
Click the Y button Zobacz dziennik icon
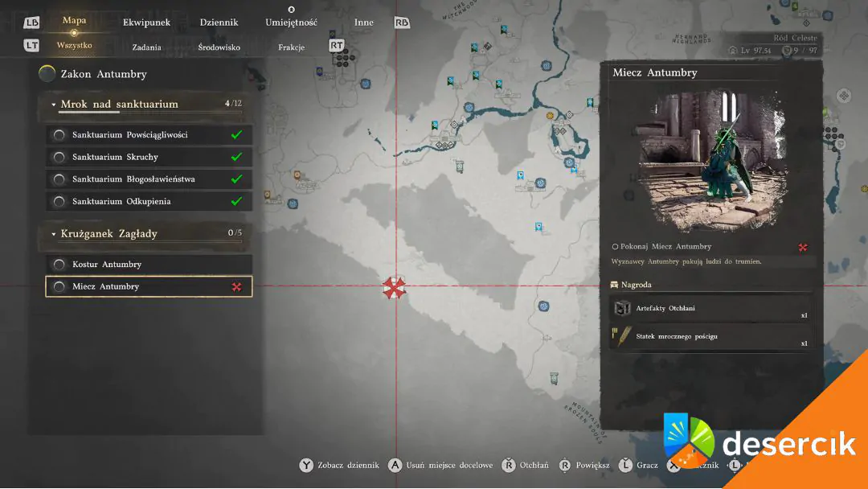pos(306,465)
